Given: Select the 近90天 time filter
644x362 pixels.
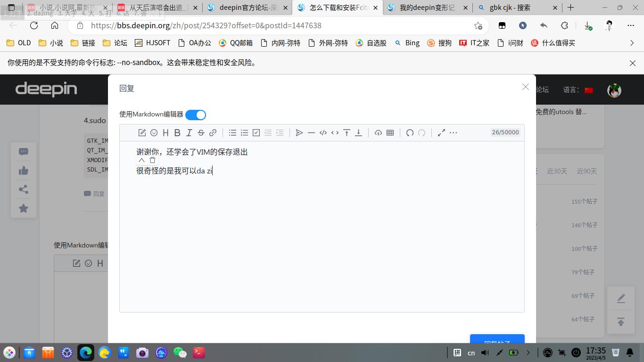Looking at the screenshot, I should coord(587,171).
